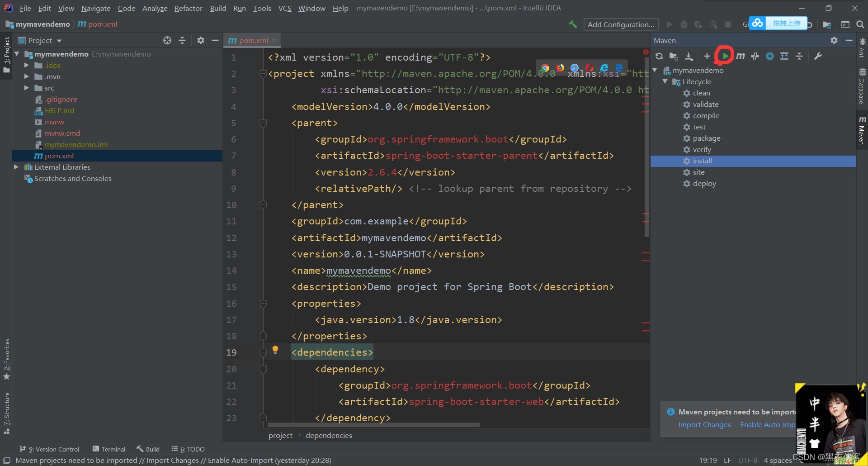Collapse mymavendemo root in Project tree
This screenshot has width=868, height=466.
pyautogui.click(x=17, y=54)
